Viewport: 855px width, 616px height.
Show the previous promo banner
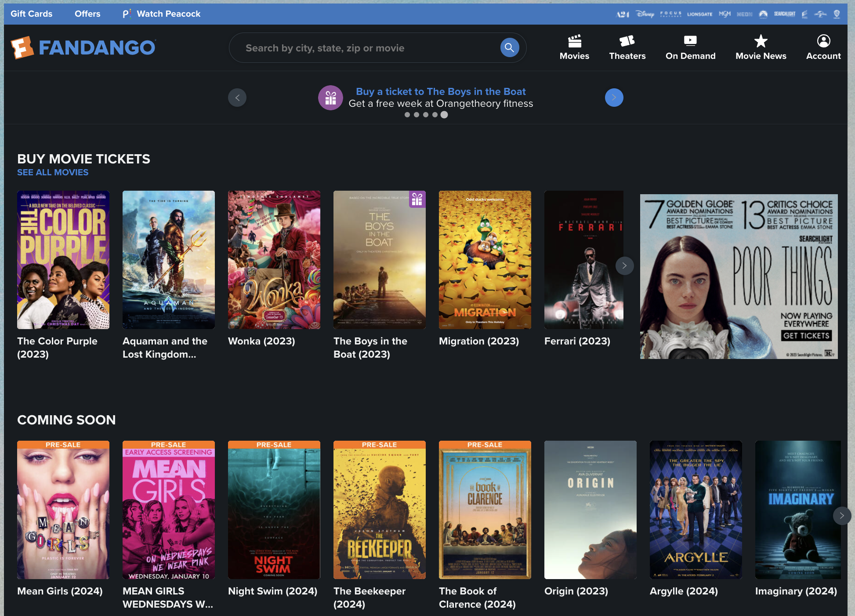237,98
